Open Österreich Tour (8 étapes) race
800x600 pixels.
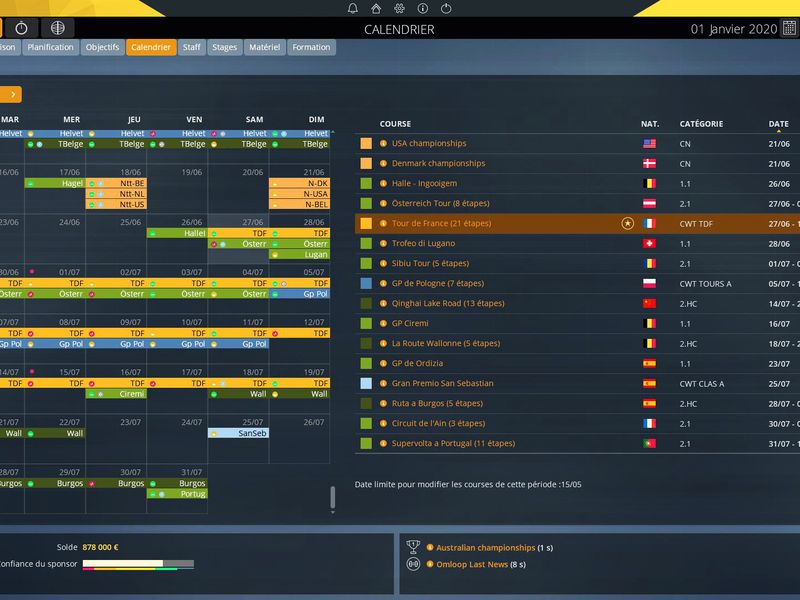coord(440,204)
